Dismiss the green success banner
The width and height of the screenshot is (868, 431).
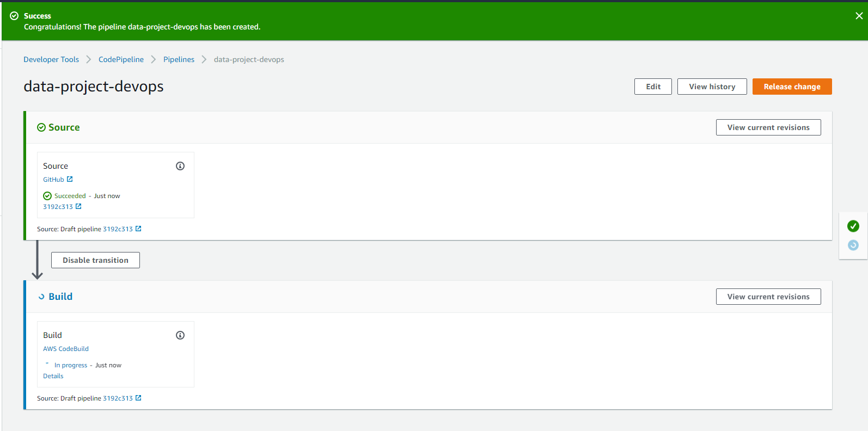[859, 16]
